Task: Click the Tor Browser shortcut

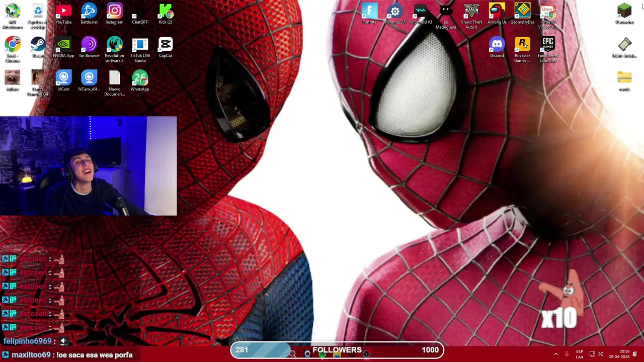Action: point(89,47)
